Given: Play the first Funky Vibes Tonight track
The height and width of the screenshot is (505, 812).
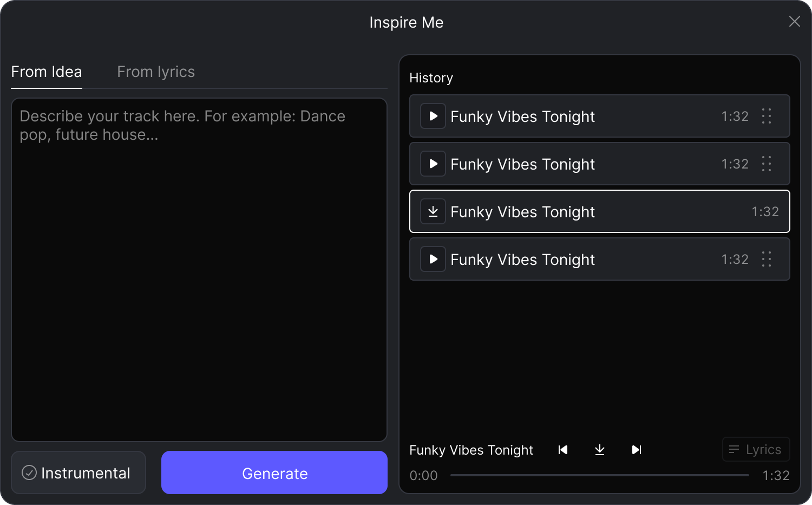Looking at the screenshot, I should point(433,116).
